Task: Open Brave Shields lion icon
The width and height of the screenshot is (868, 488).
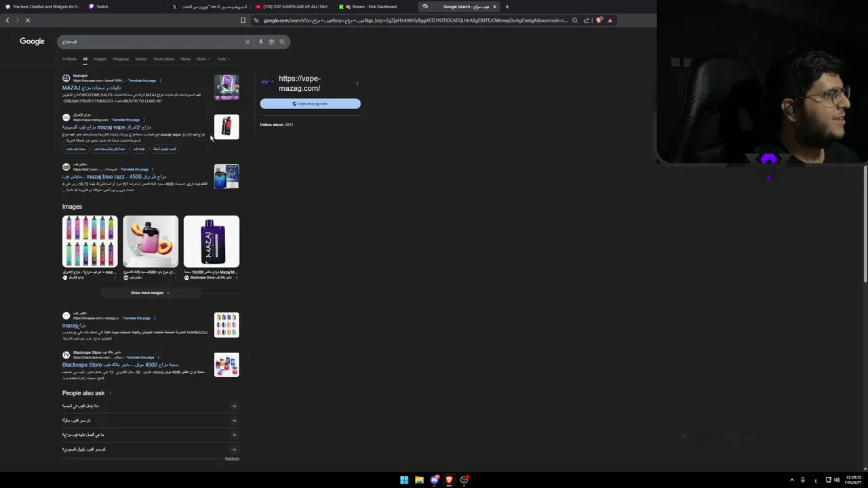Action: (599, 20)
